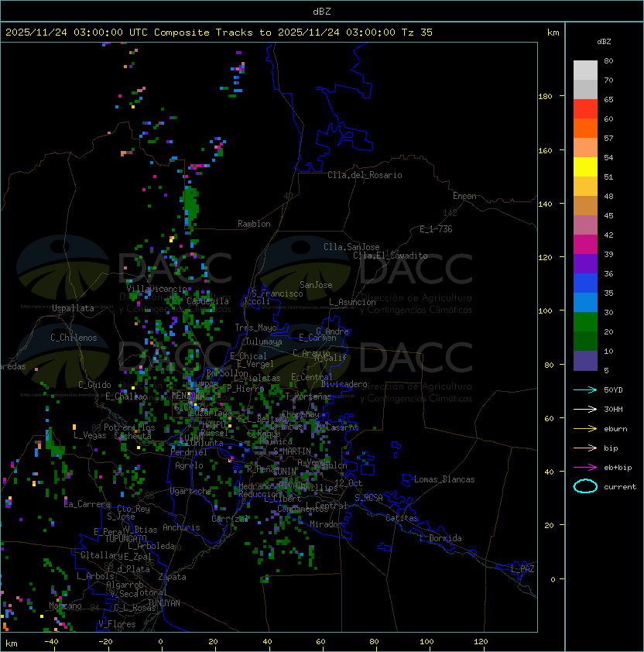The height and width of the screenshot is (652, 644).
Task: Pick the blue 36 dBZ color swatch
Action: click(585, 283)
